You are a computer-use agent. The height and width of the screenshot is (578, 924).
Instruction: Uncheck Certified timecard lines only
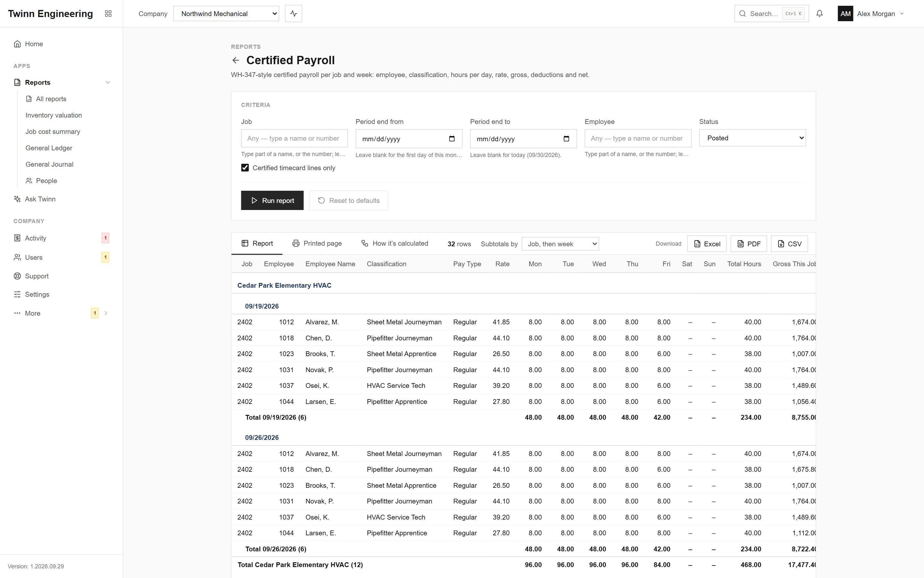[x=245, y=168]
